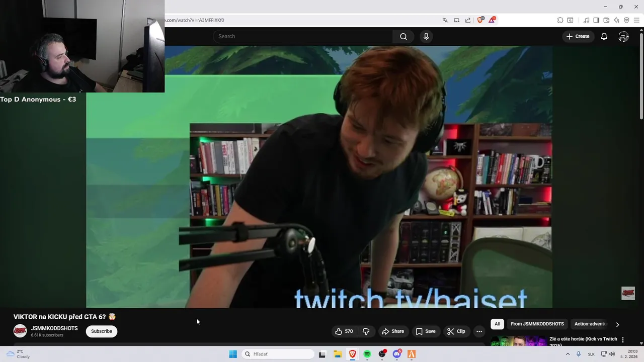Click the Clip scissors button
The width and height of the screenshot is (644, 362).
[456, 331]
